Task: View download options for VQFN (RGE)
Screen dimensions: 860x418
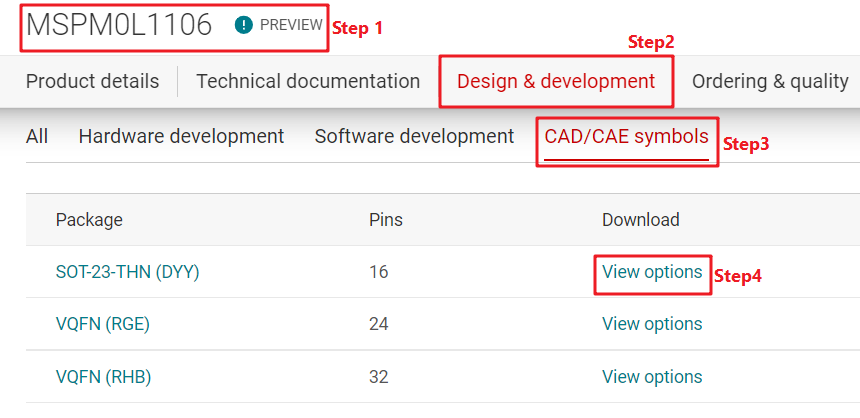Action: click(652, 324)
